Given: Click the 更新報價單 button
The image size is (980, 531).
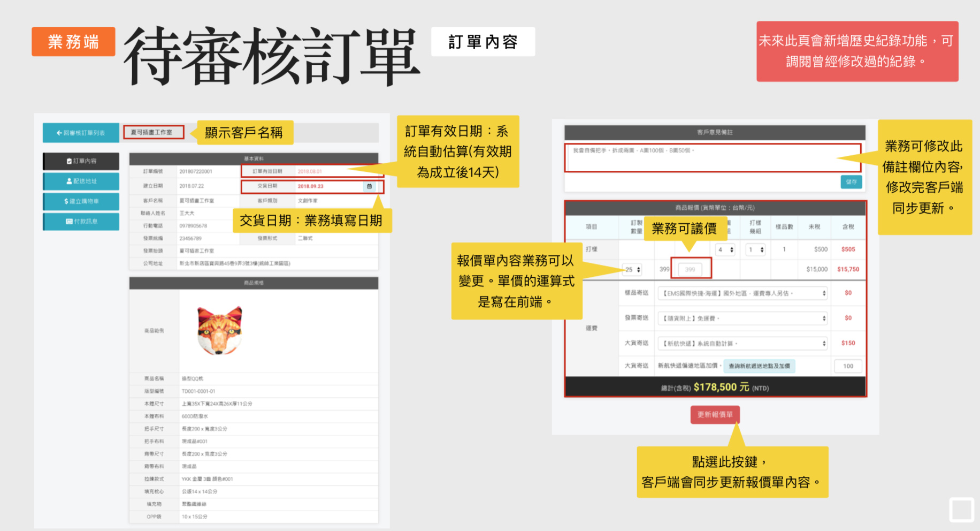Looking at the screenshot, I should [715, 415].
